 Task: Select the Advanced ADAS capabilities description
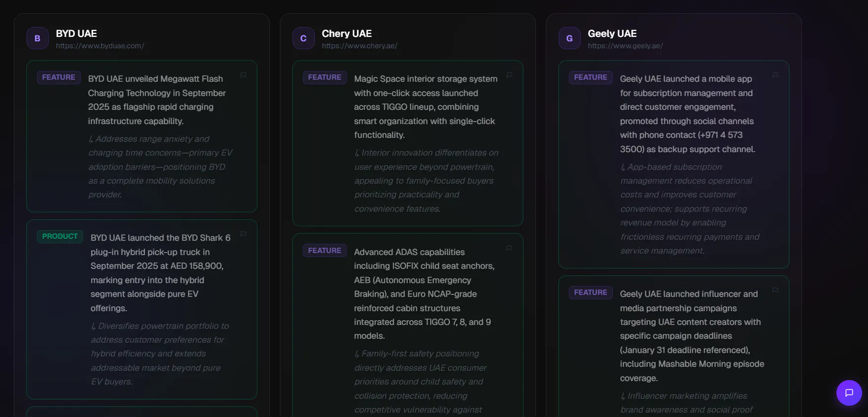click(x=425, y=294)
